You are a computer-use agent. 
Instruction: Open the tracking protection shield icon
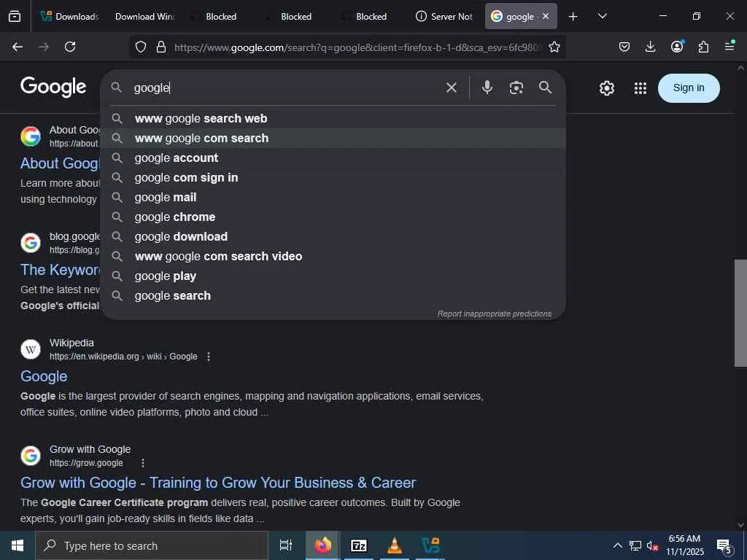pyautogui.click(x=141, y=47)
